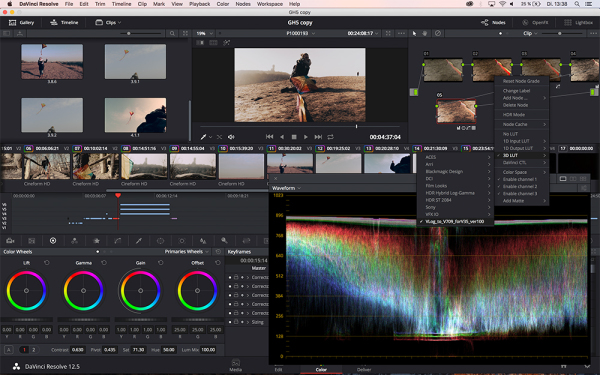Click the Contrast value field
The image size is (600, 375).
click(78, 350)
